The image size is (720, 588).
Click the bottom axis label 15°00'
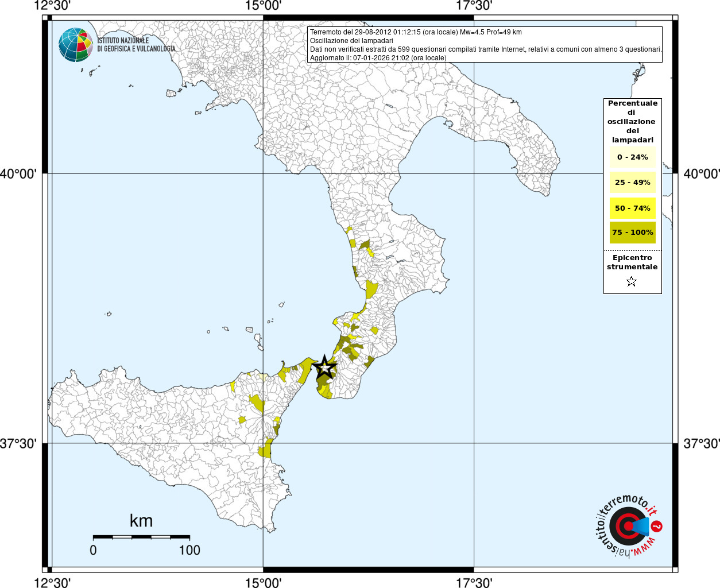point(263,582)
